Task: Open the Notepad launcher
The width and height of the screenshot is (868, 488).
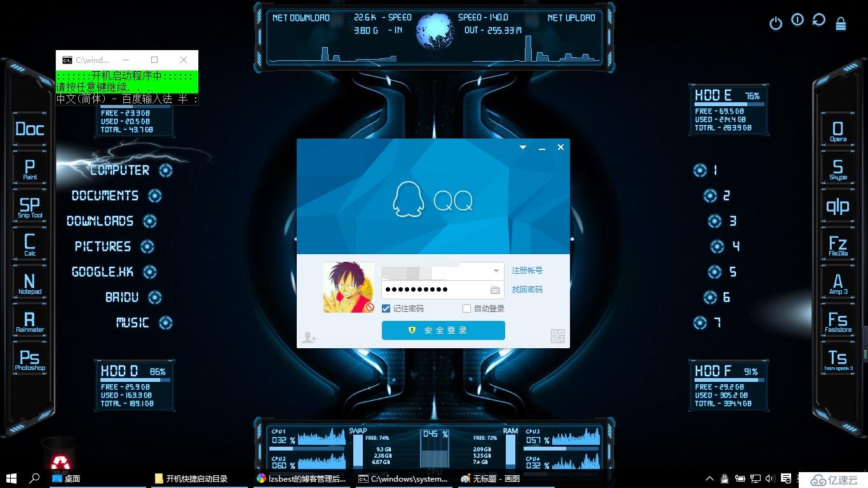Action: coord(30,283)
